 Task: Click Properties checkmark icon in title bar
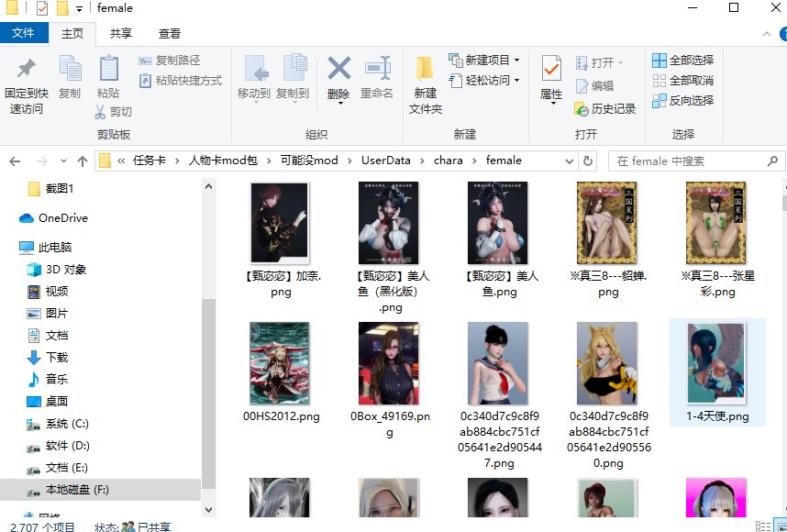42,8
